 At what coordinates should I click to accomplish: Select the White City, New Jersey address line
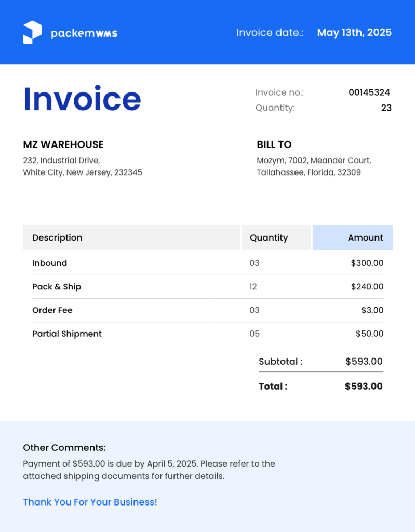tap(83, 172)
